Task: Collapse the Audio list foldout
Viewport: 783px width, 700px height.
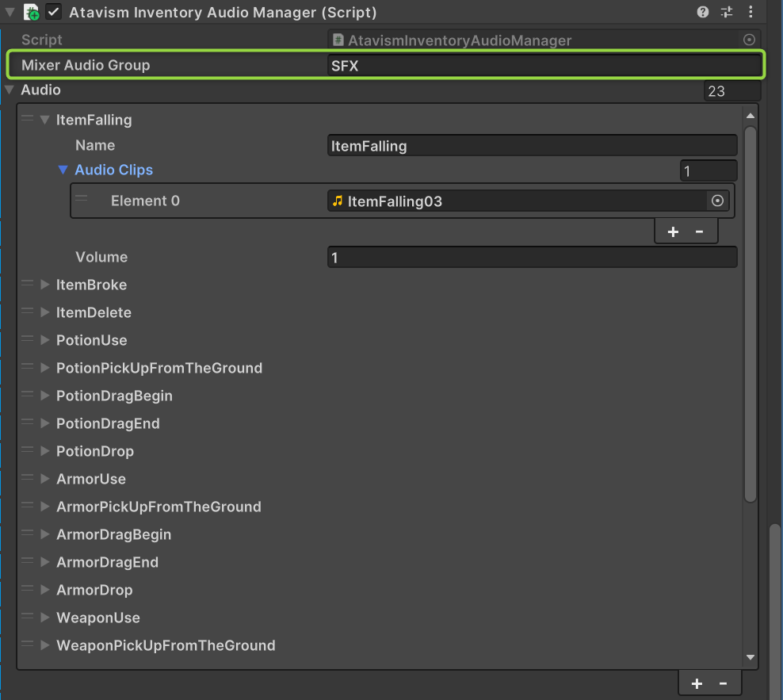Action: pyautogui.click(x=10, y=90)
